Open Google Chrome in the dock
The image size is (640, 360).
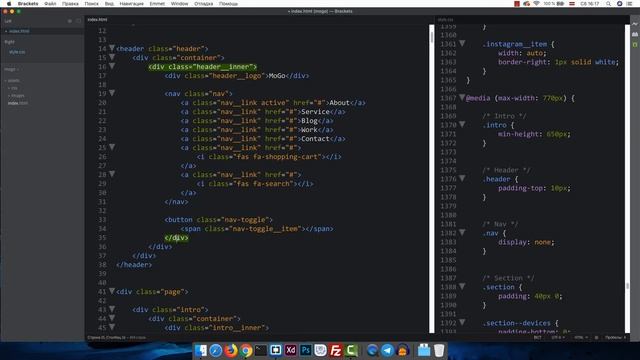click(x=246, y=350)
